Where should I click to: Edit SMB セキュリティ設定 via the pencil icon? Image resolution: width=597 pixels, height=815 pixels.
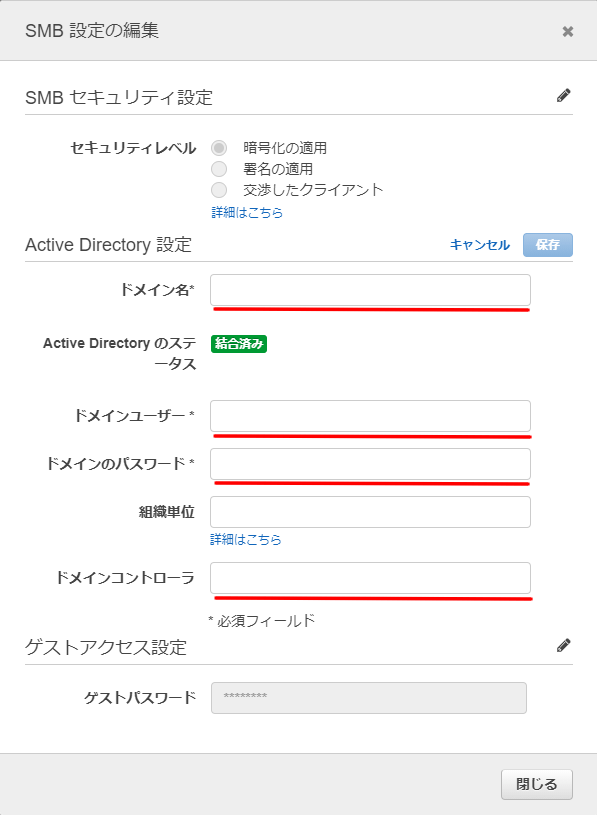pos(563,96)
